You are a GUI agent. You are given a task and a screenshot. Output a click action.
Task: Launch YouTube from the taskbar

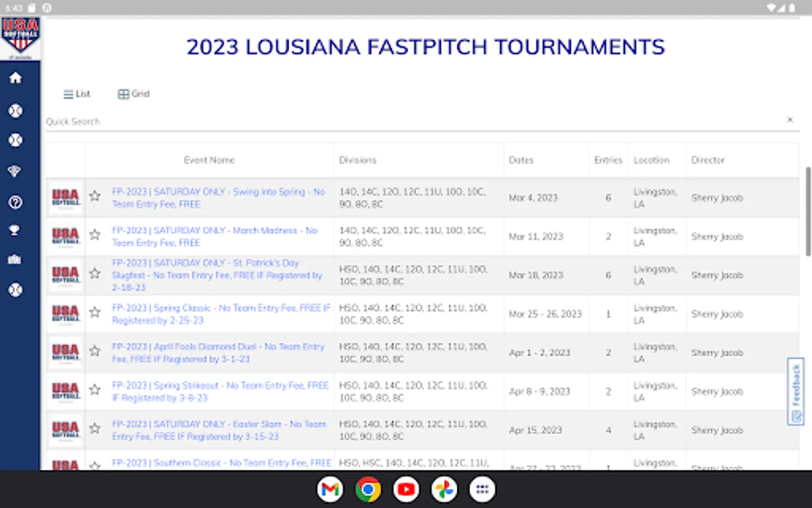pos(405,489)
